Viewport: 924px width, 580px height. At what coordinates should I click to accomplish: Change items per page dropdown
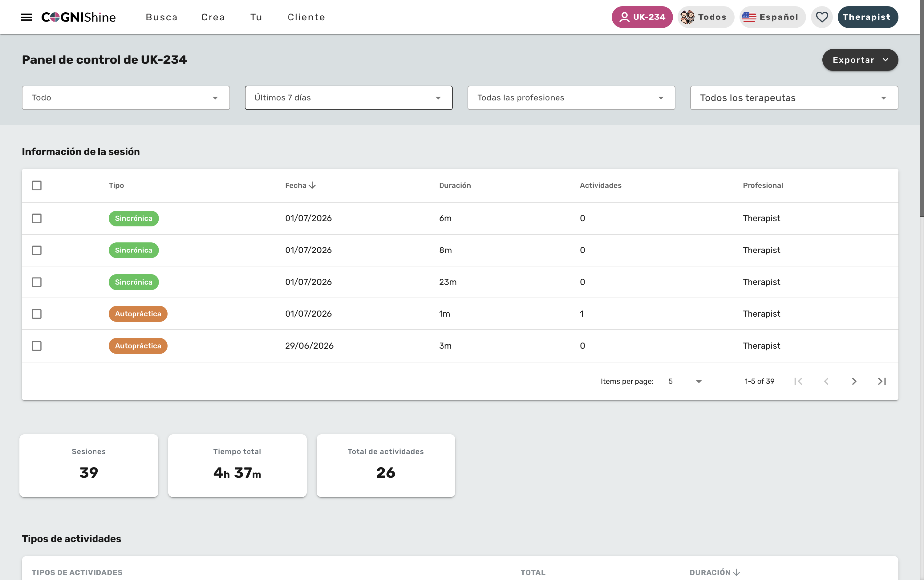pos(685,381)
